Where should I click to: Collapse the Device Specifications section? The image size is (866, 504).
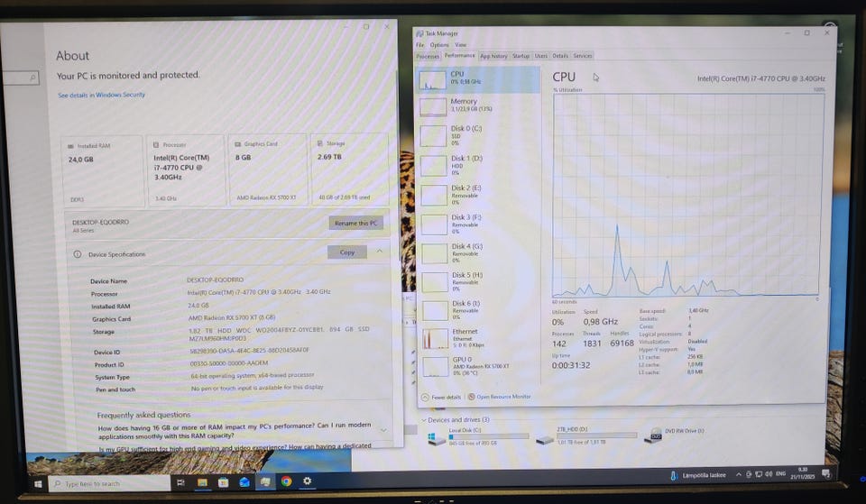380,252
